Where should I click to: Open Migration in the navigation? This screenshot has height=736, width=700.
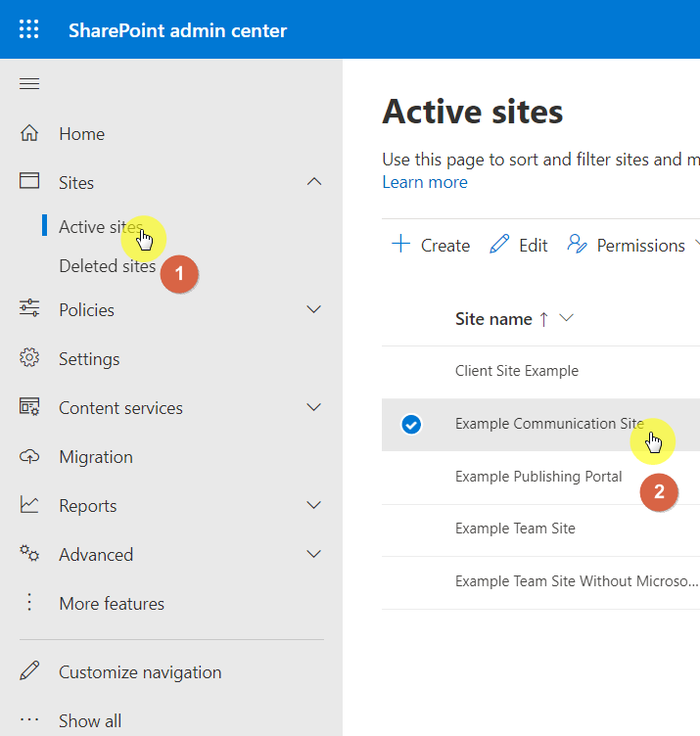tap(96, 457)
